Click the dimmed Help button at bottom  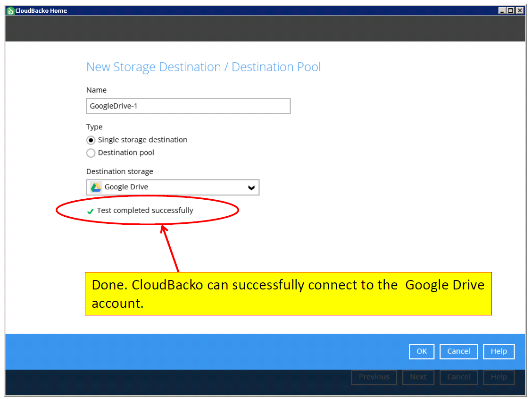[499, 377]
